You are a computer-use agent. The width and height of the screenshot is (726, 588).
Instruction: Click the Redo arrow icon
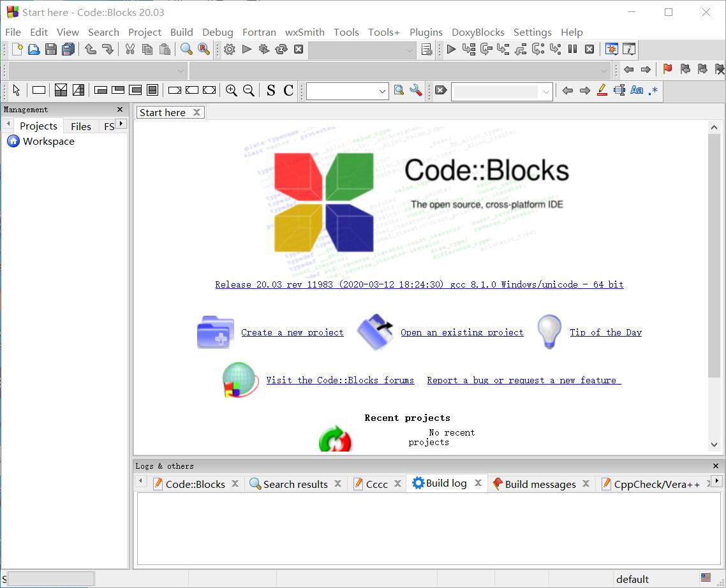[107, 49]
